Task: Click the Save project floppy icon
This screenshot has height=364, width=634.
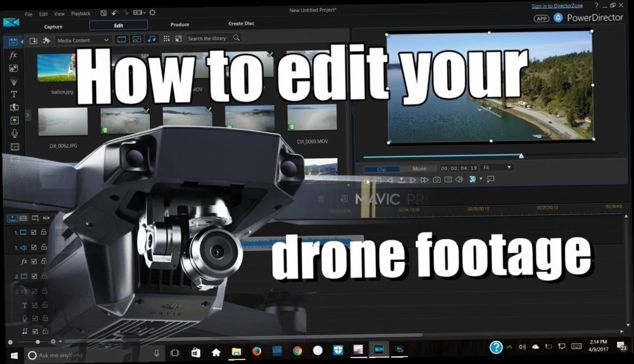Action: 103,13
